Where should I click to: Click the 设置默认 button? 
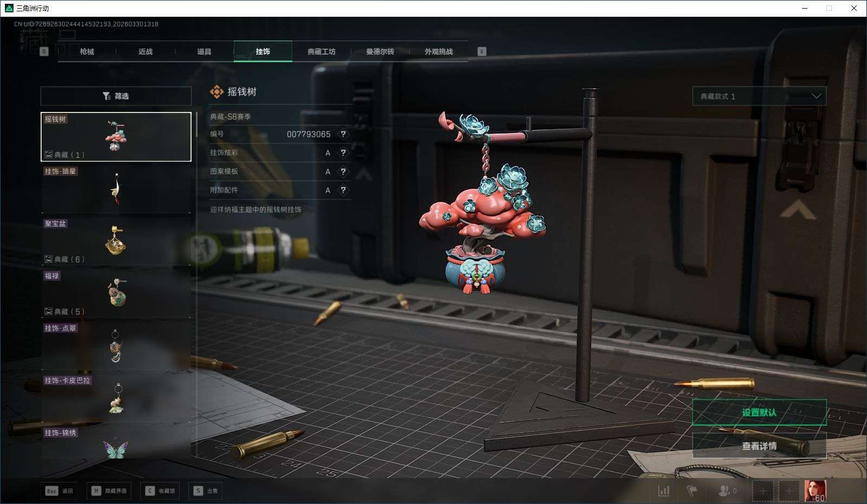point(759,413)
